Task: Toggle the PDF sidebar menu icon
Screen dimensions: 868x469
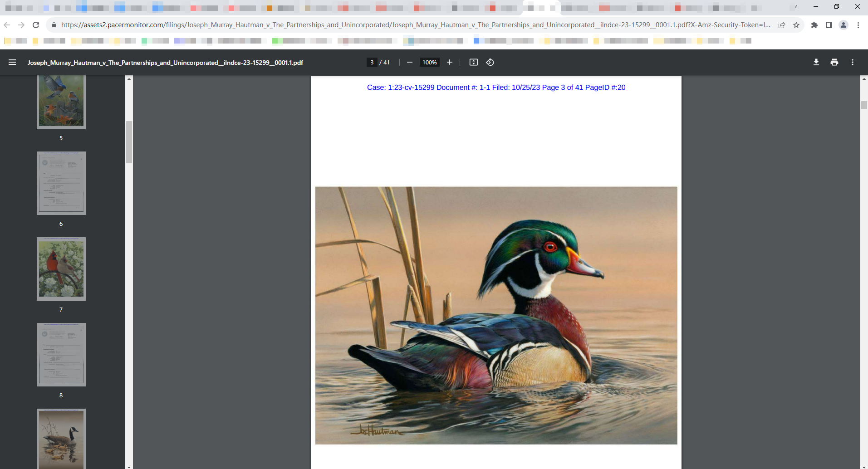Action: point(12,63)
